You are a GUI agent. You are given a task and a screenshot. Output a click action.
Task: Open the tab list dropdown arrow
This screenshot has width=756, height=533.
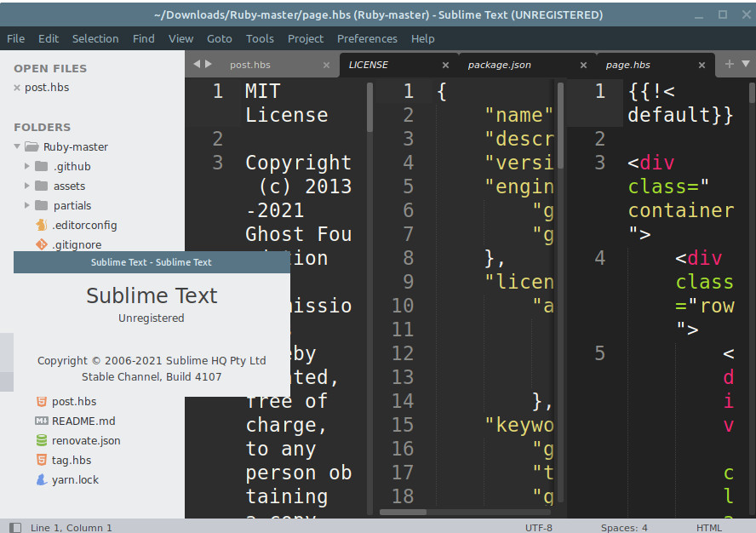(746, 64)
